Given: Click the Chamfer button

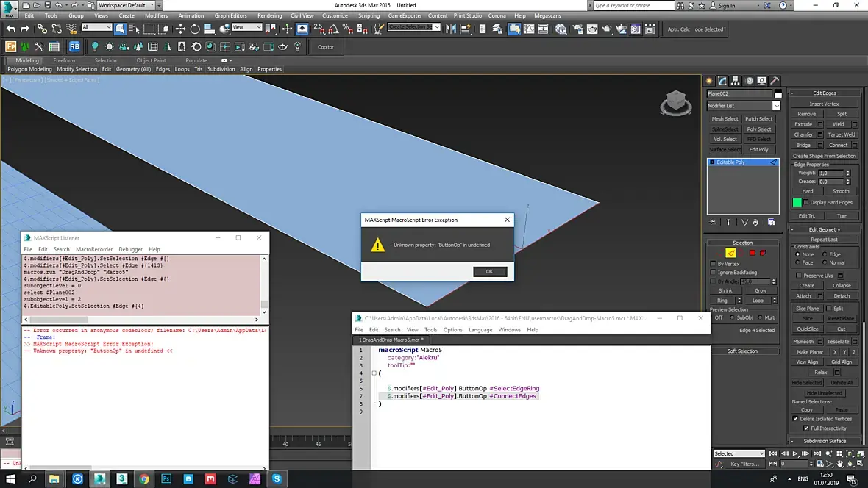Looking at the screenshot, I should 803,134.
